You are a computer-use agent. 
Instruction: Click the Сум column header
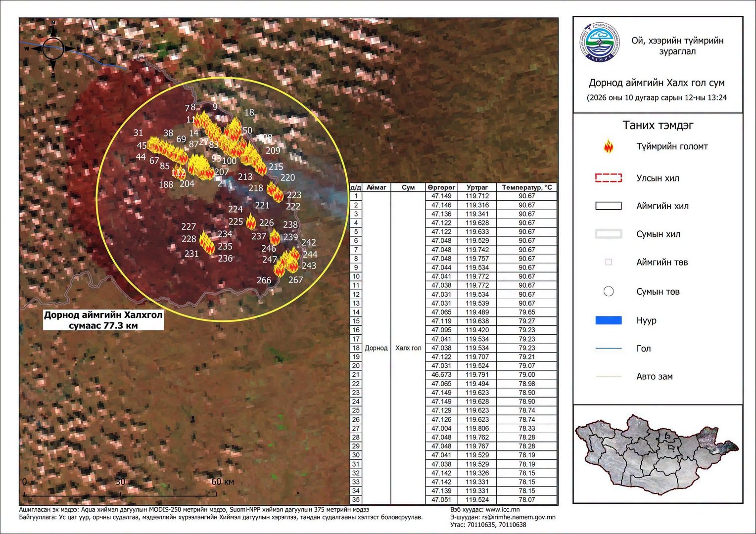[x=408, y=187]
